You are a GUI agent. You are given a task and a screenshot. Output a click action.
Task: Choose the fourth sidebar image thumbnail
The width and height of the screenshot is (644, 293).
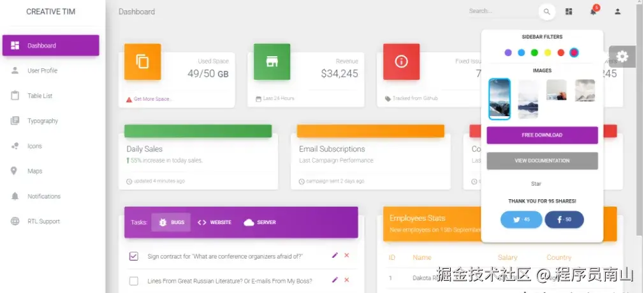(585, 91)
